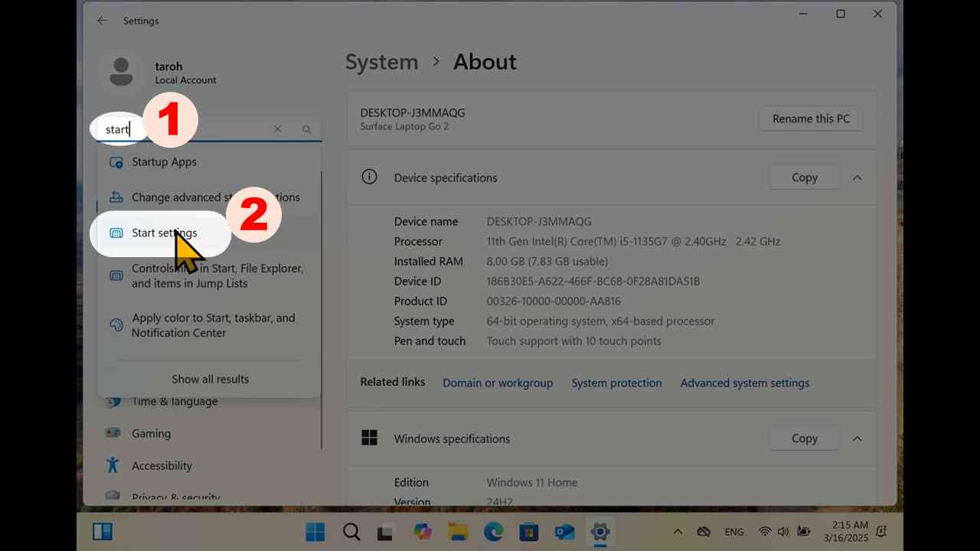Open System protection link
The image size is (980, 551).
click(616, 383)
